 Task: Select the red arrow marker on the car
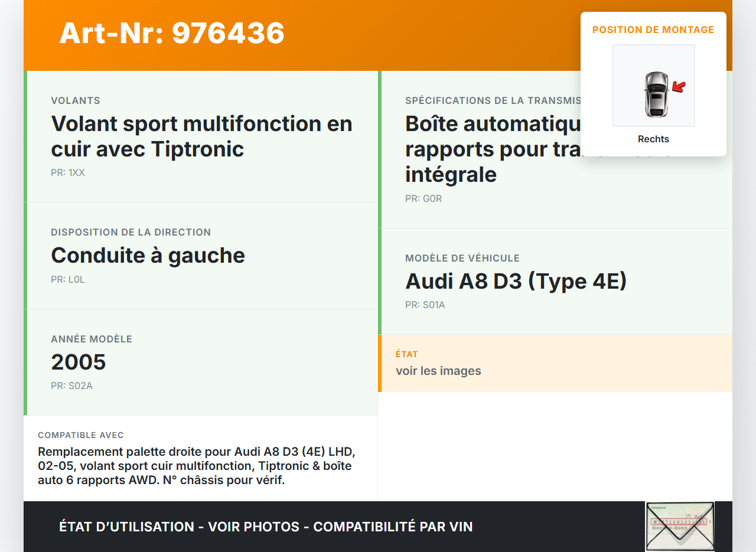(678, 87)
